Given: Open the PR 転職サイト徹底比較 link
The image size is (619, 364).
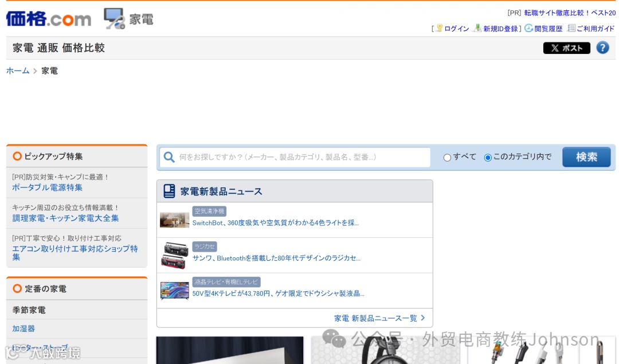Looking at the screenshot, I should (570, 13).
